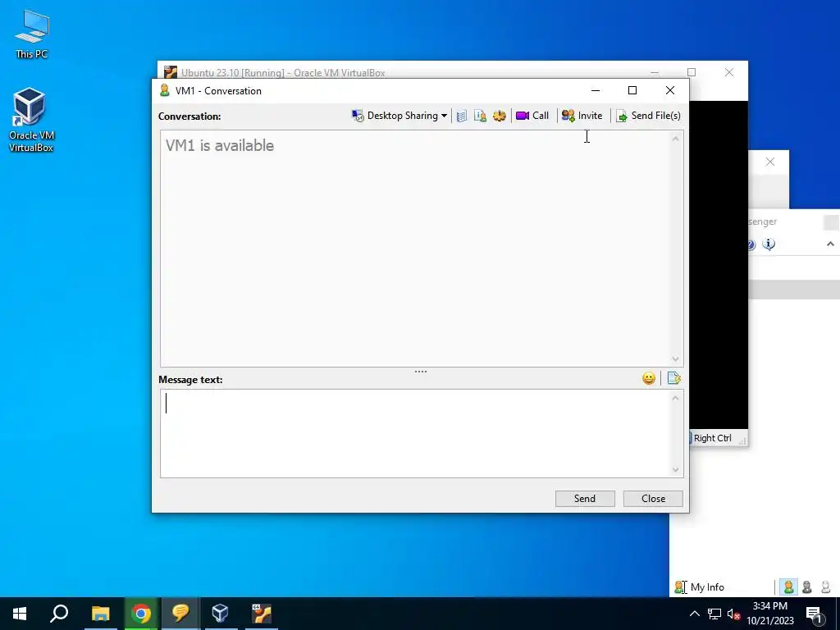Switch to VirtualBox Manager cube in taskbar
840x630 pixels.
pyautogui.click(x=220, y=614)
